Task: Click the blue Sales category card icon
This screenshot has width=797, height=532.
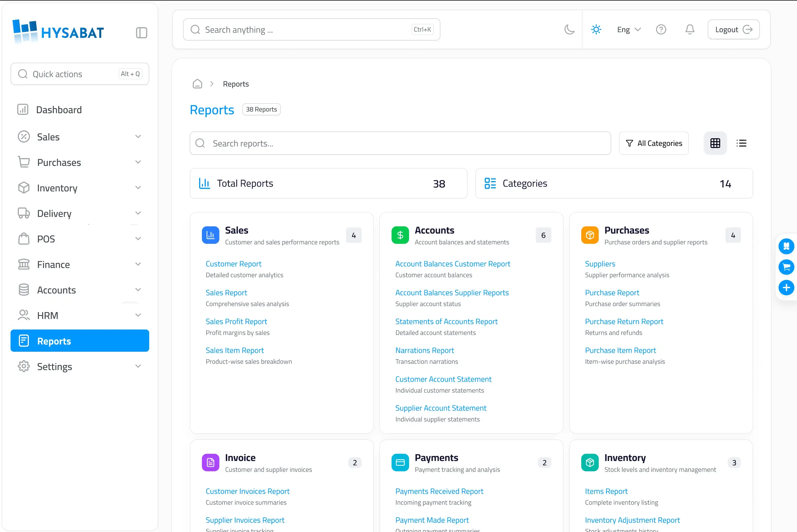Action: [x=210, y=235]
